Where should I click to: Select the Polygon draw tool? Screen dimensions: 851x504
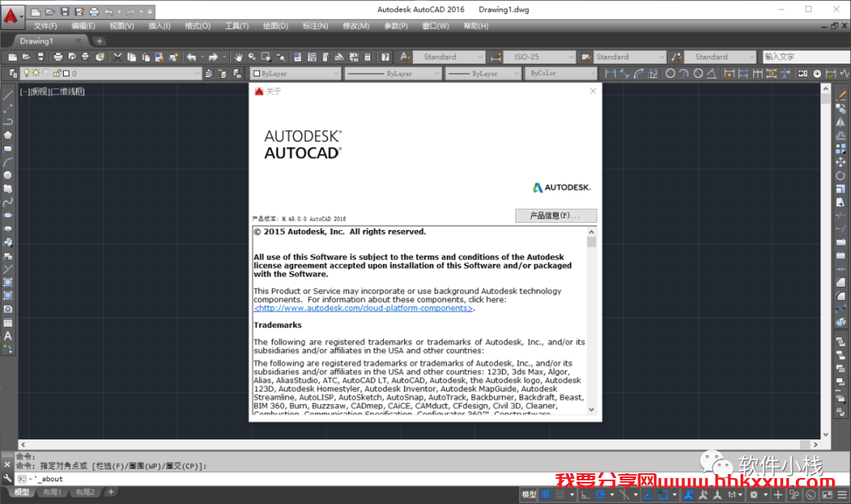point(8,135)
